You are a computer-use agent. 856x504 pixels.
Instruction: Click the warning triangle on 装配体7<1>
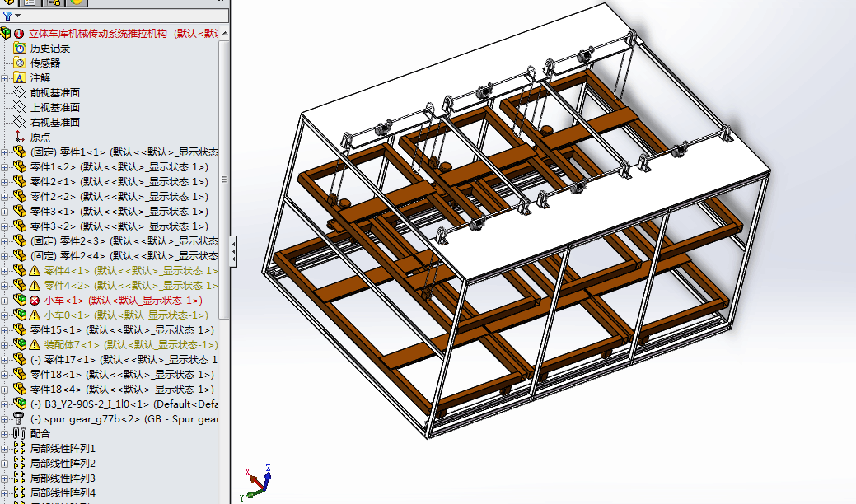pos(35,345)
